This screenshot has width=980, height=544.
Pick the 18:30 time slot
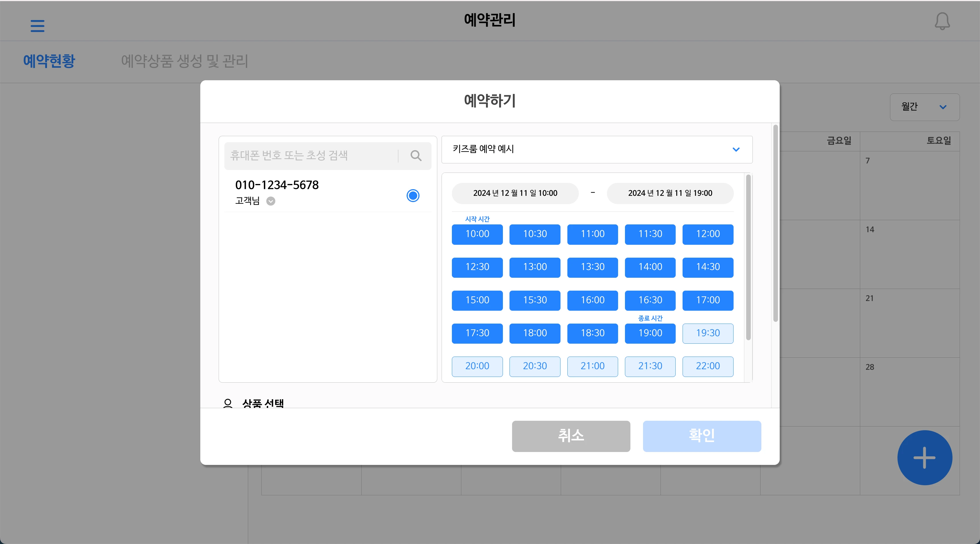point(592,334)
